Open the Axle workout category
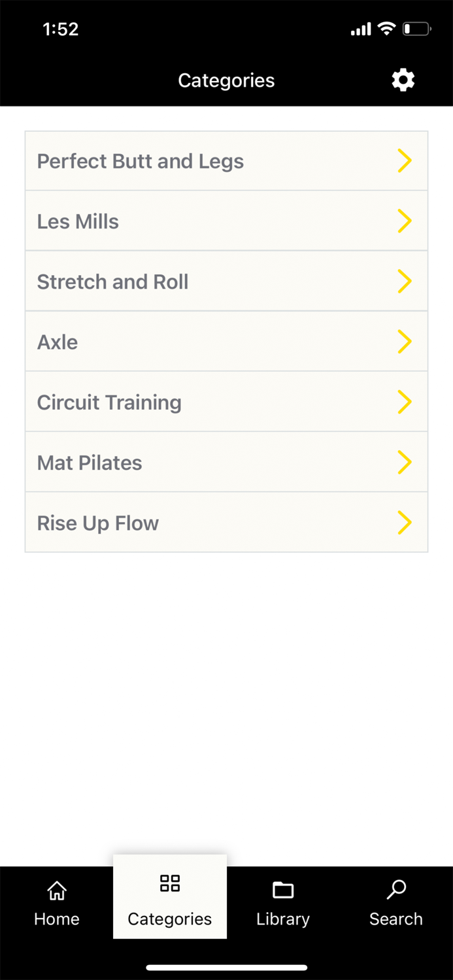 click(226, 341)
